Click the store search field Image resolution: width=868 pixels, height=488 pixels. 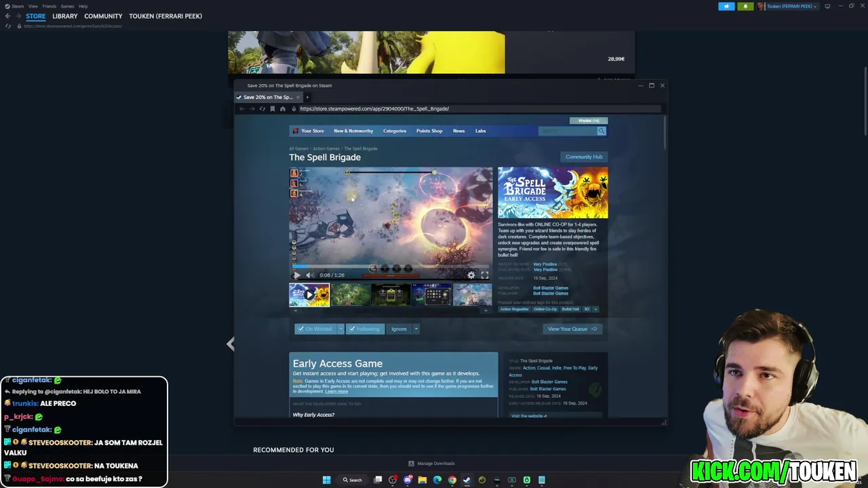[568, 131]
